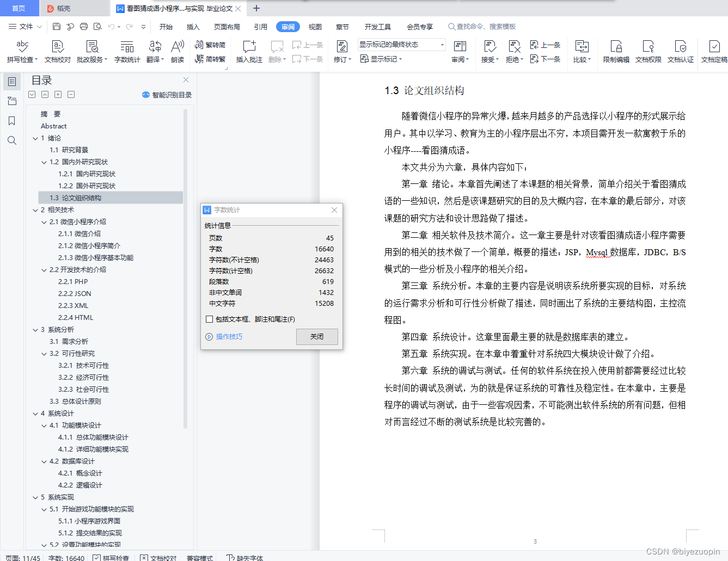The height and width of the screenshot is (561, 728).
Task: Click the search commands field 查找命令
Action: (482, 27)
